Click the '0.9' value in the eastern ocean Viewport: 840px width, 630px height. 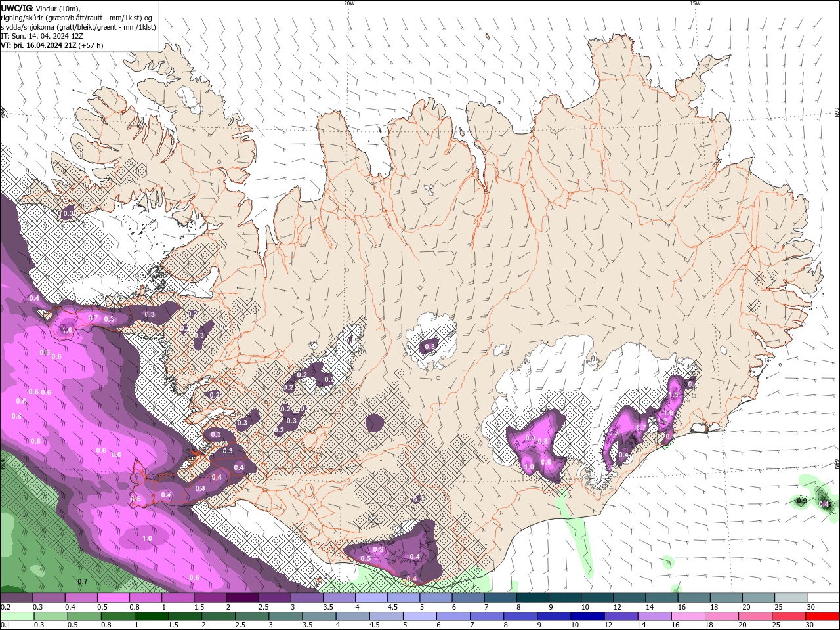(x=801, y=501)
